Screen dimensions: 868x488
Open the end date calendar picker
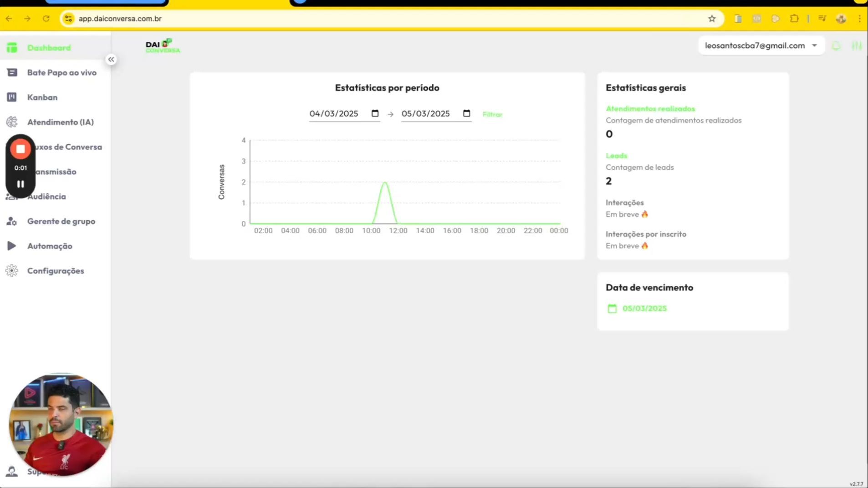point(466,113)
